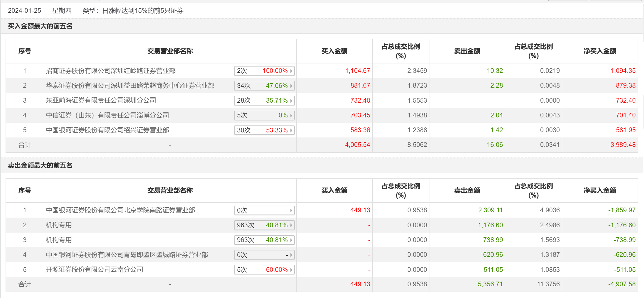Select 中国银河证券绍兴证券营业部 branch name
This screenshot has height=298, width=644.
coord(107,130)
